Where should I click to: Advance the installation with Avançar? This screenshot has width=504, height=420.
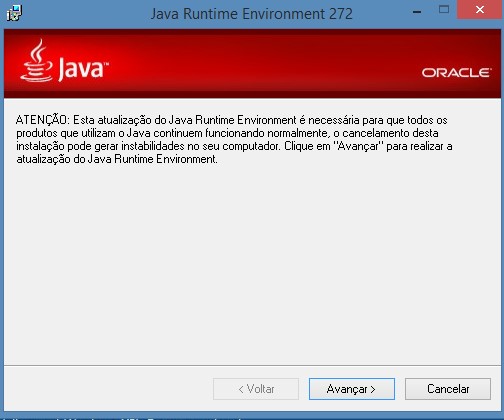pos(352,389)
